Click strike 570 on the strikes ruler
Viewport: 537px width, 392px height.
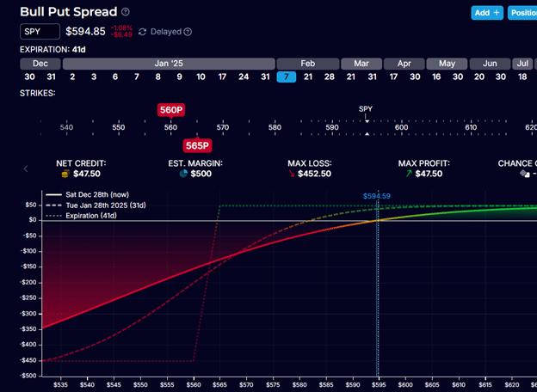pos(223,127)
